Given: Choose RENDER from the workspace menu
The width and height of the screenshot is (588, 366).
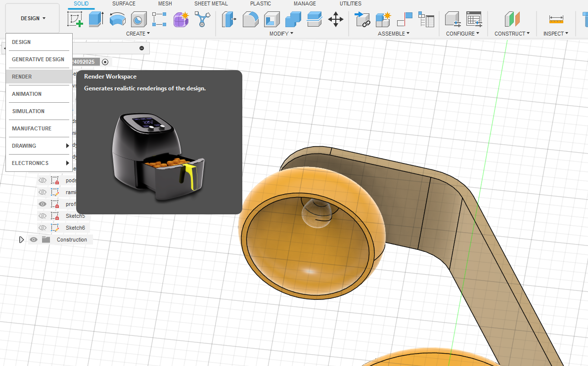Looking at the screenshot, I should (22, 77).
